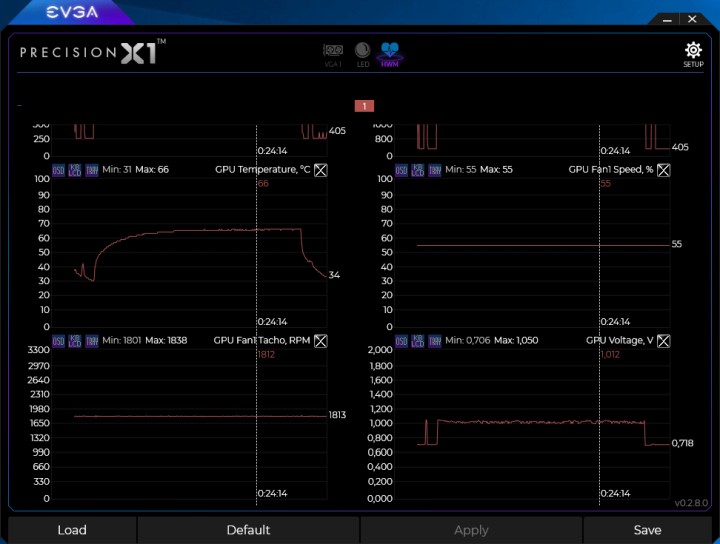The height and width of the screenshot is (544, 720).
Task: Open the VGA 1 graphics card tab
Action: 333,56
